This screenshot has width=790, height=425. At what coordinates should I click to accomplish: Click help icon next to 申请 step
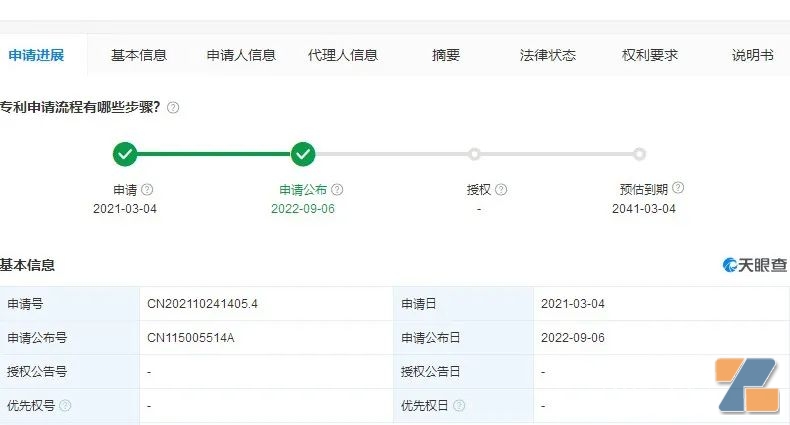tap(147, 189)
